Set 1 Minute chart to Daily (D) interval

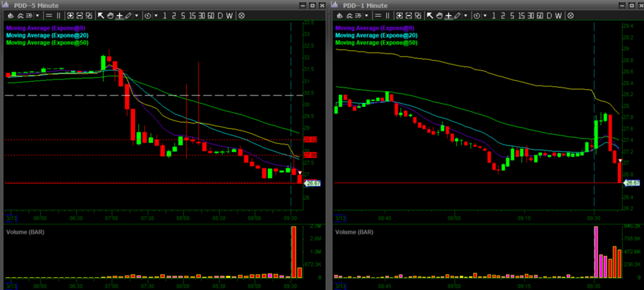coord(549,15)
